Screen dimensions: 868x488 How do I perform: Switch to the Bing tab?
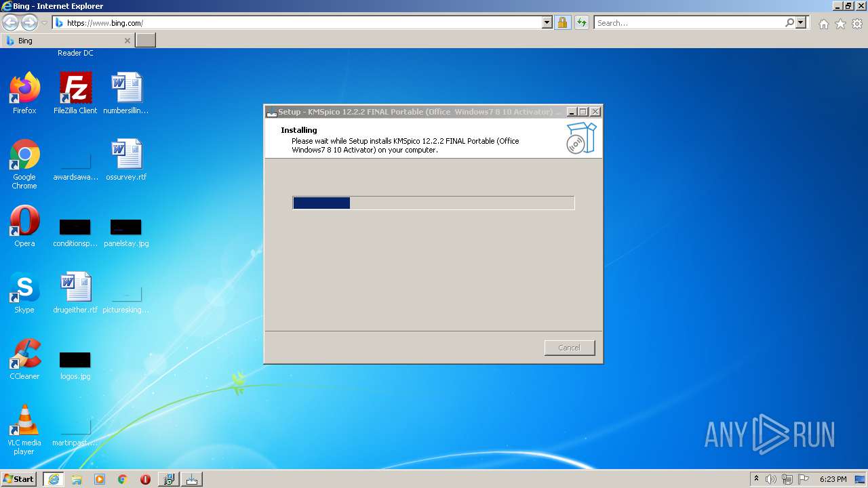pyautogui.click(x=68, y=41)
